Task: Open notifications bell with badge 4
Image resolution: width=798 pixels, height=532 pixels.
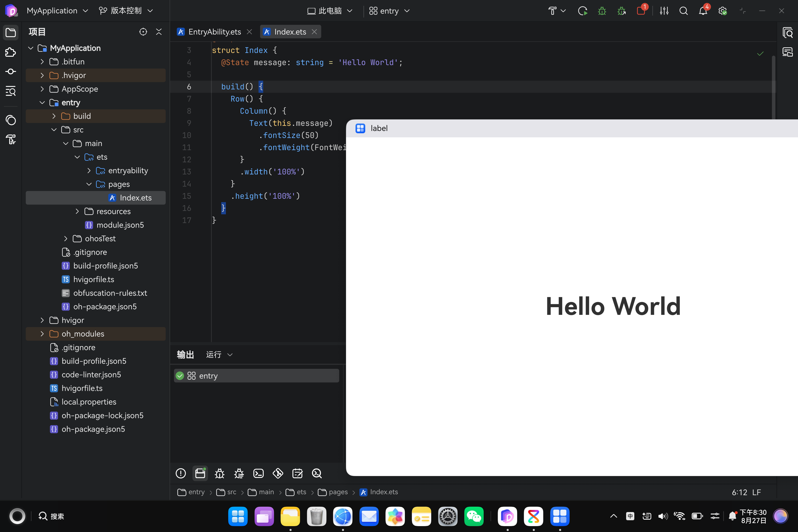Action: pos(703,10)
